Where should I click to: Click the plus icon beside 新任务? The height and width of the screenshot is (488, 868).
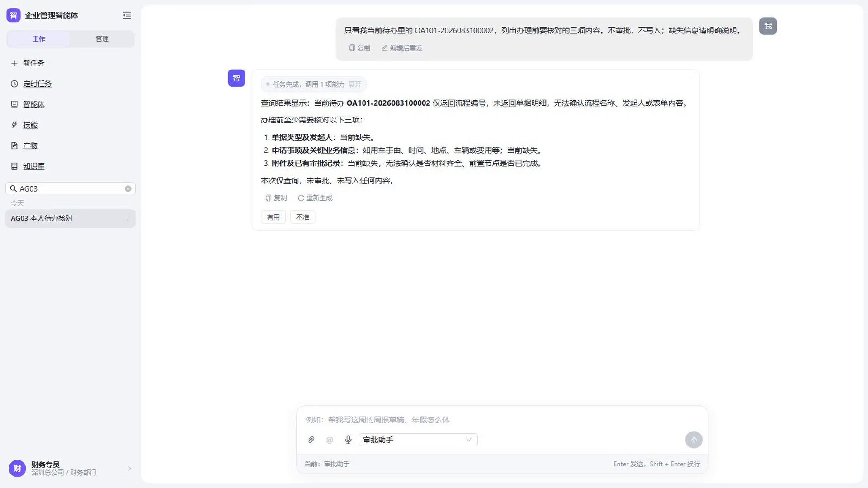(14, 63)
